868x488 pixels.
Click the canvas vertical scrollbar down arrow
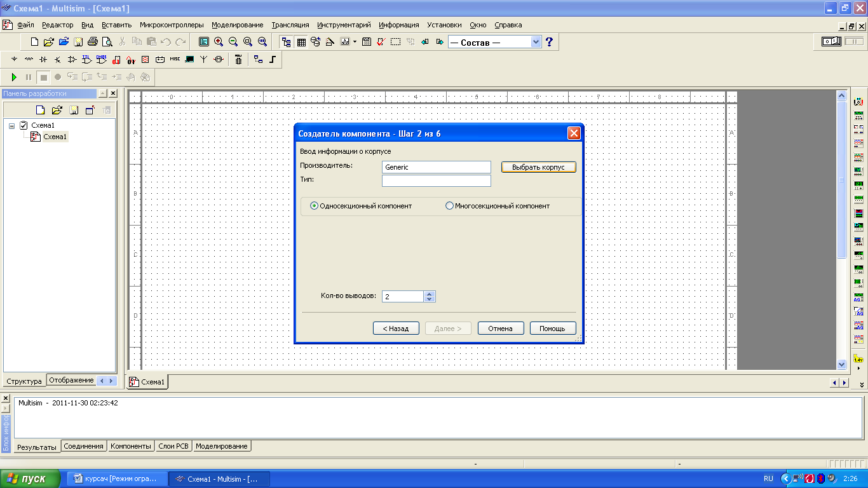click(x=842, y=365)
